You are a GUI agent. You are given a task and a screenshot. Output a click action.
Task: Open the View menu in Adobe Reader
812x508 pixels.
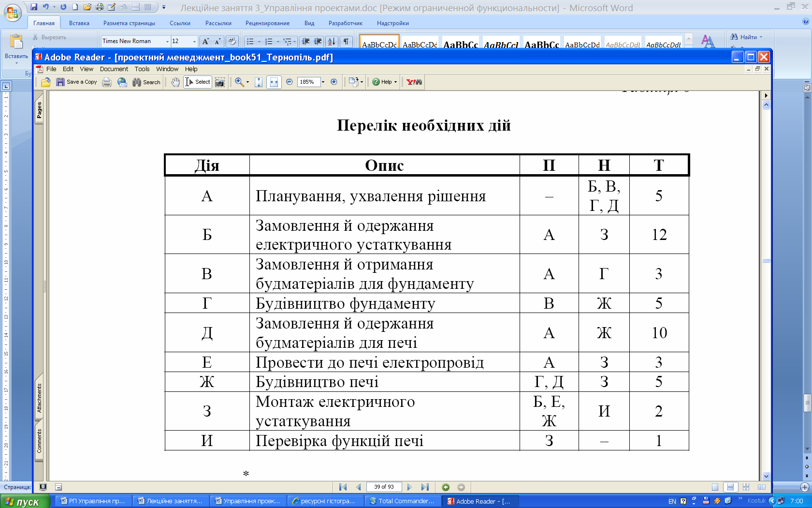tap(87, 69)
